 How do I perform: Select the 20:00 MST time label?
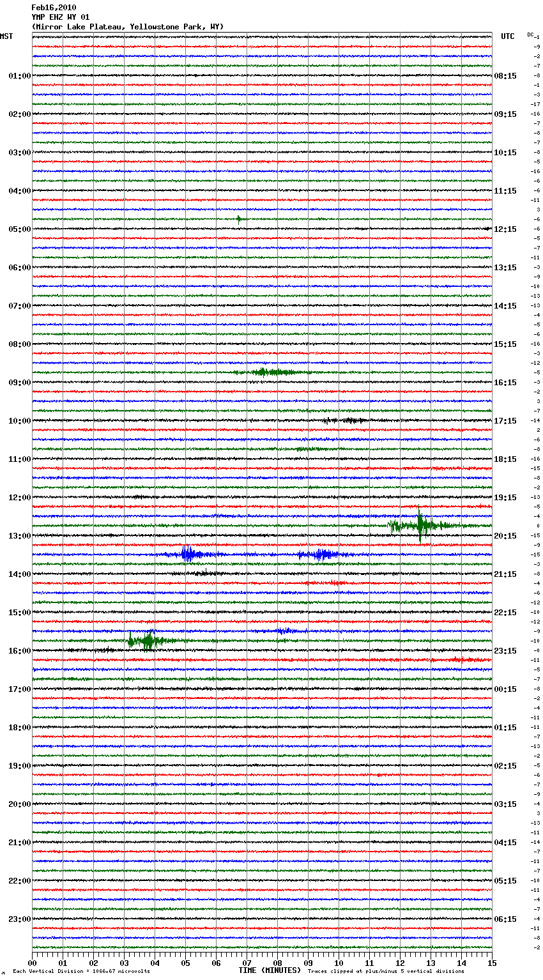click(20, 804)
